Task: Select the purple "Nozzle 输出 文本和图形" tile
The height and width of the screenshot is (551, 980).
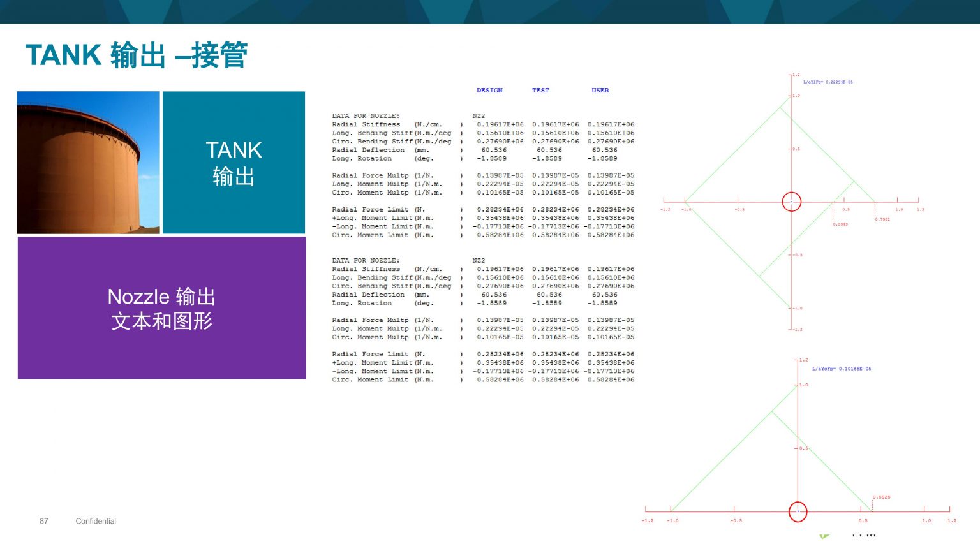Action: coord(161,308)
